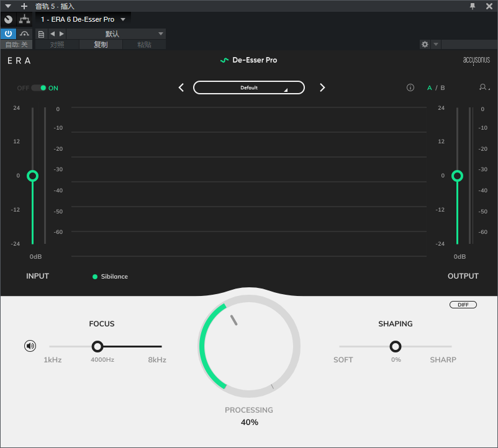
Task: Open the top-left window menu triangle
Action: click(8, 6)
